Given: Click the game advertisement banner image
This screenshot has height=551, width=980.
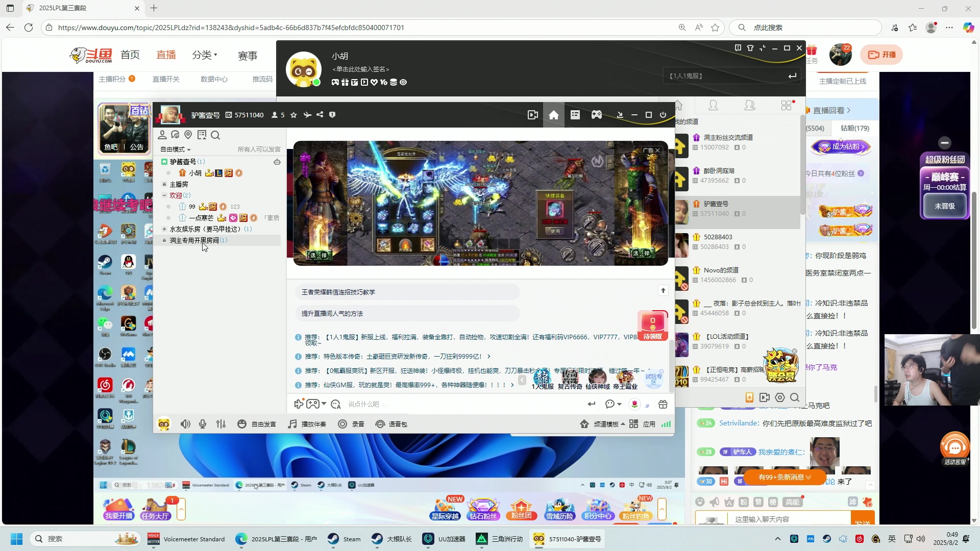Looking at the screenshot, I should (480, 204).
